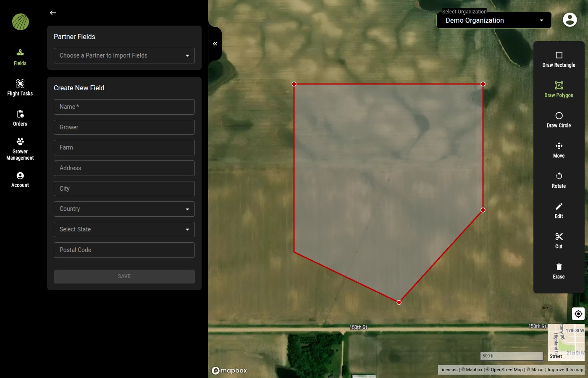Click Improve this map link

(x=565, y=370)
